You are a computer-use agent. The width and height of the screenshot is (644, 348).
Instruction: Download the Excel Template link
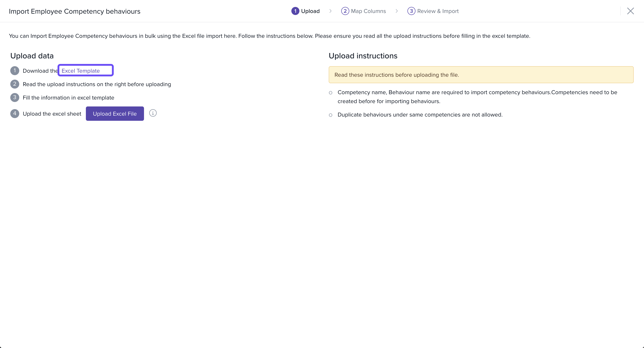point(81,71)
